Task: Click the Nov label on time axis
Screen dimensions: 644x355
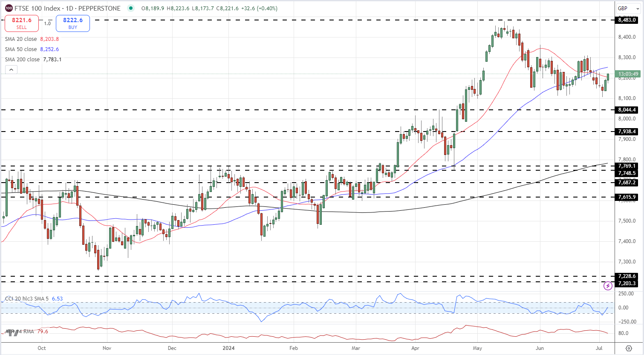Action: coord(107,348)
